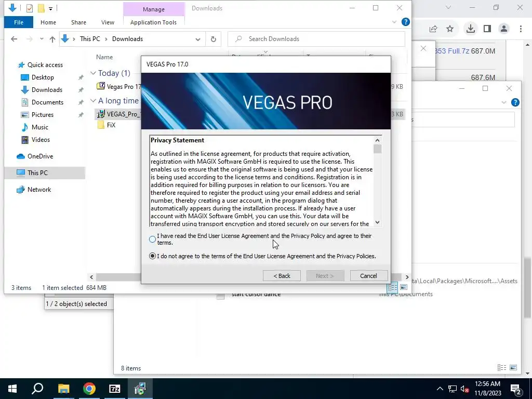The image size is (532, 399).
Task: Open the Application Tools tab
Action: [153, 22]
